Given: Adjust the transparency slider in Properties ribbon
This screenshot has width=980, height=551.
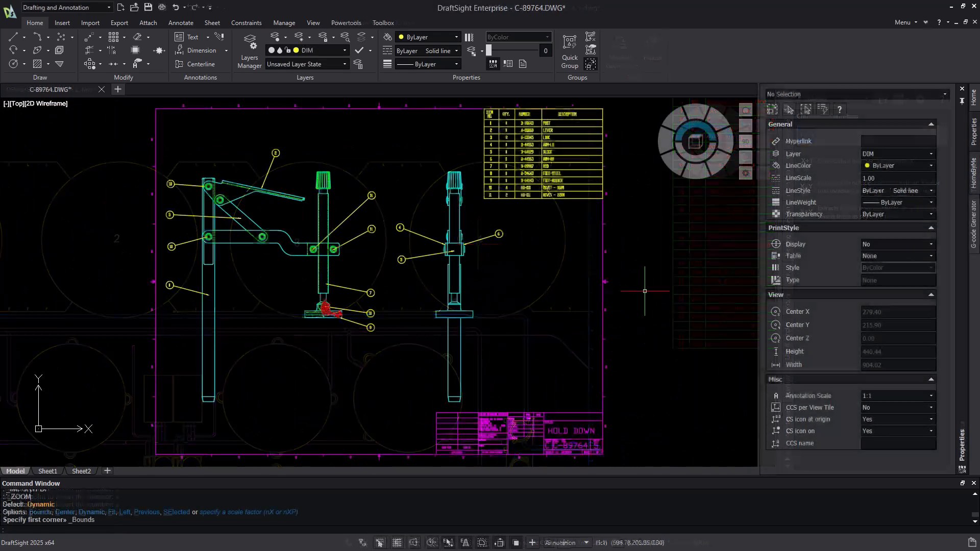Looking at the screenshot, I should pos(488,50).
